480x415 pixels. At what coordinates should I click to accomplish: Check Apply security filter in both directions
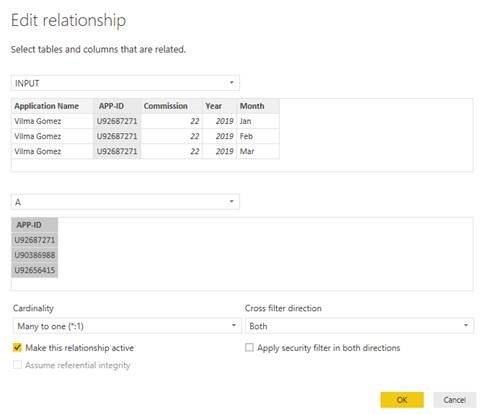click(249, 347)
